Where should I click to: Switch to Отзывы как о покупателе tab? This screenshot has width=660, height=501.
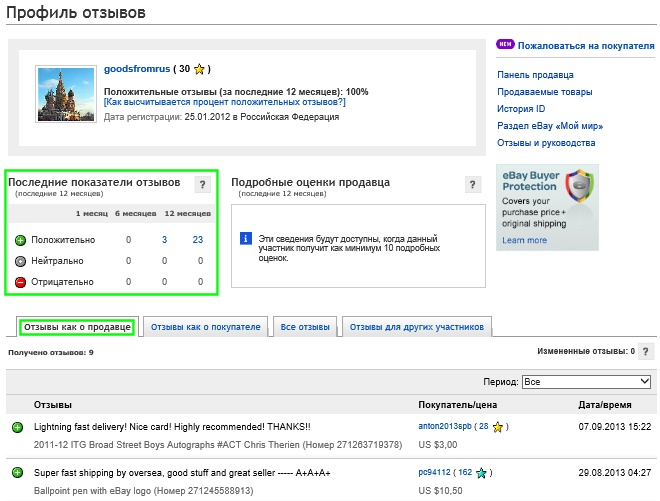(x=205, y=327)
